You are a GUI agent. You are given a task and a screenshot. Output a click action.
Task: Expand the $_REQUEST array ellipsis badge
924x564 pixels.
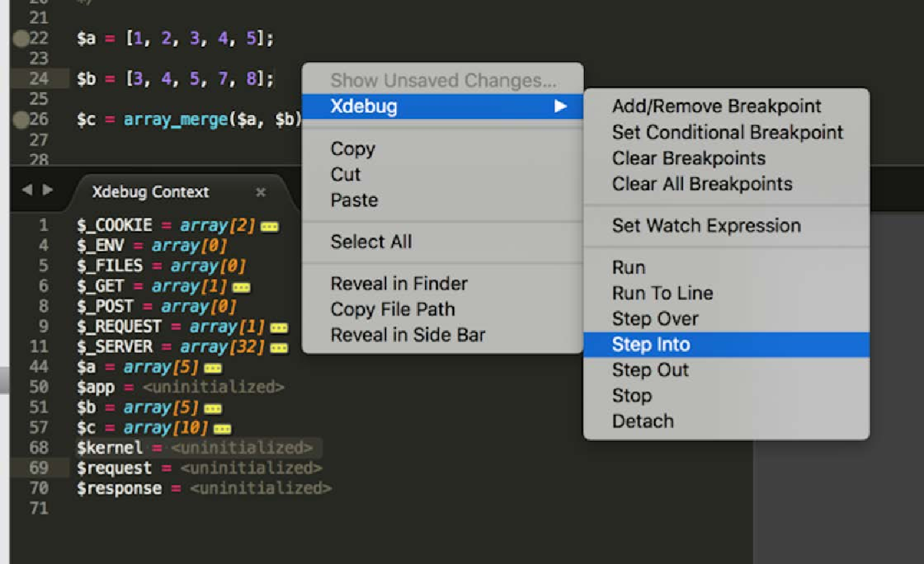[279, 328]
